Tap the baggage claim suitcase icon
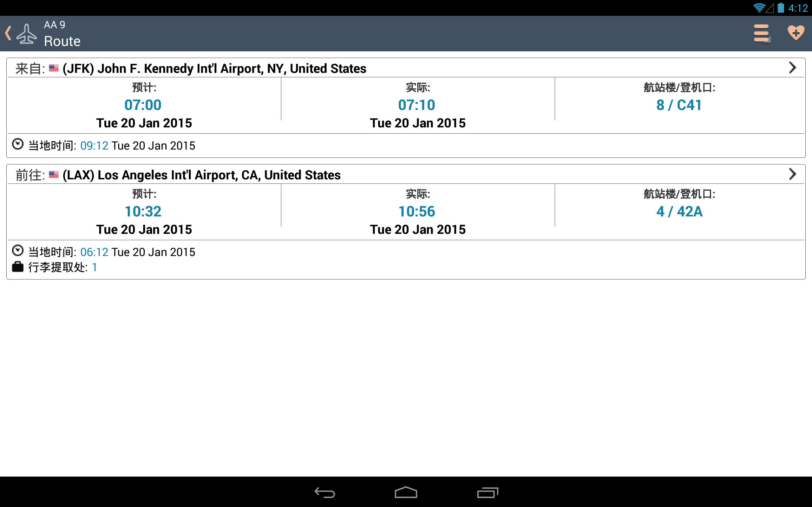The height and width of the screenshot is (507, 812). (17, 267)
